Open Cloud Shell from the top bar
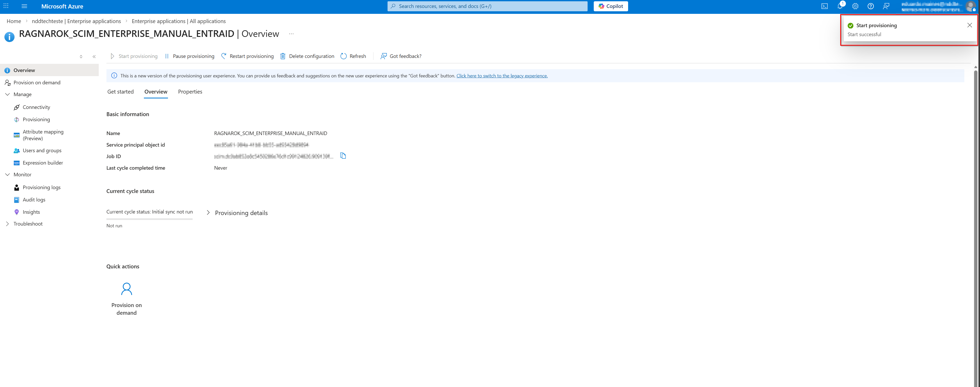The height and width of the screenshot is (387, 980). pyautogui.click(x=824, y=6)
